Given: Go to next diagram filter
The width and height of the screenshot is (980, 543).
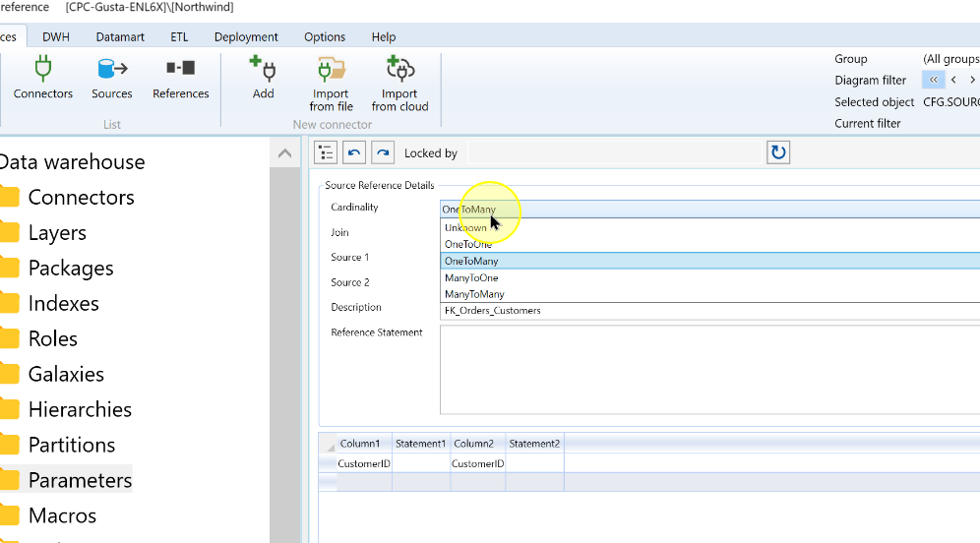Looking at the screenshot, I should pyautogui.click(x=972, y=80).
